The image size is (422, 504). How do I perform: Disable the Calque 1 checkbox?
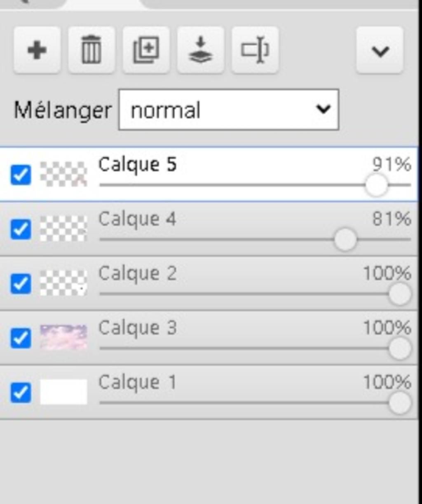tap(21, 392)
